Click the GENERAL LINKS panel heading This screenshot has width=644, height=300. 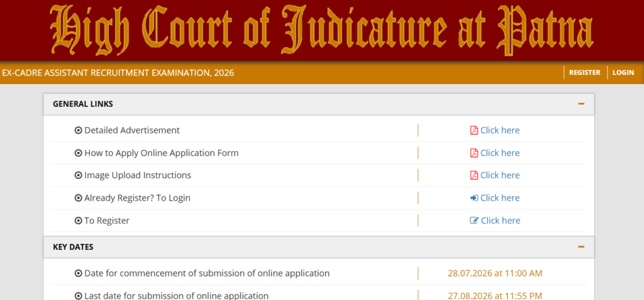319,104
